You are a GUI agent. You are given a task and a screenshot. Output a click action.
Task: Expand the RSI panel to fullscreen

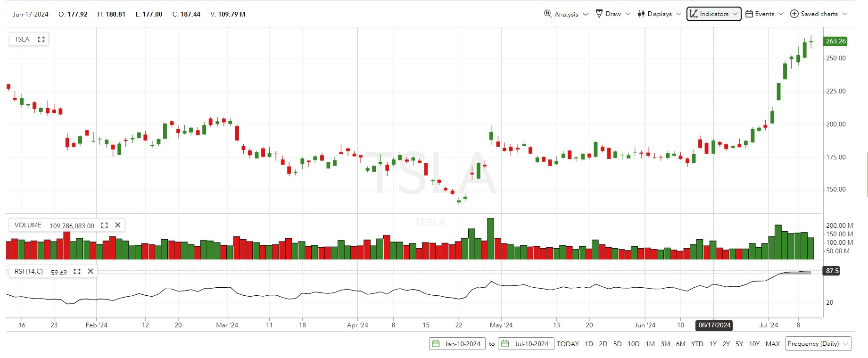click(77, 271)
